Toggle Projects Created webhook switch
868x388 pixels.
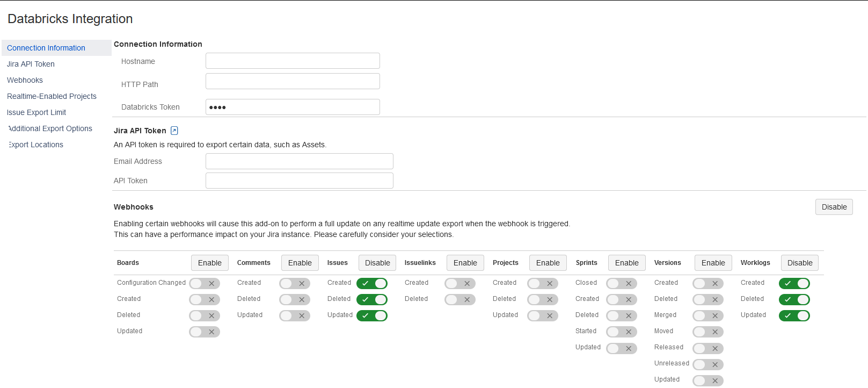[543, 283]
